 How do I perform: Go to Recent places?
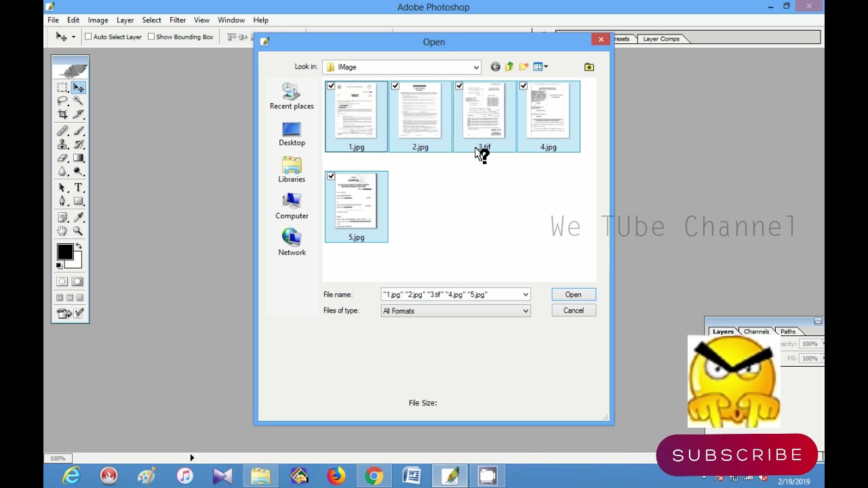pyautogui.click(x=292, y=96)
